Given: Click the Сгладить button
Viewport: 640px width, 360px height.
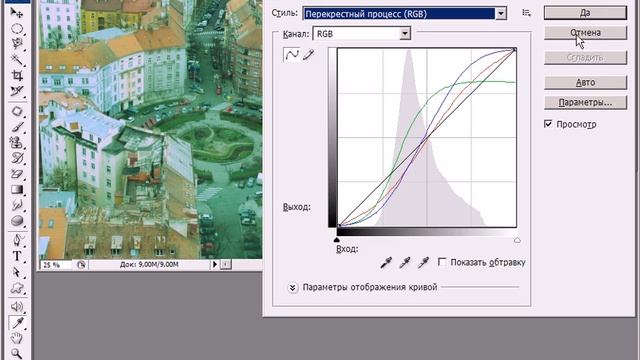Looking at the screenshot, I should (585, 58).
